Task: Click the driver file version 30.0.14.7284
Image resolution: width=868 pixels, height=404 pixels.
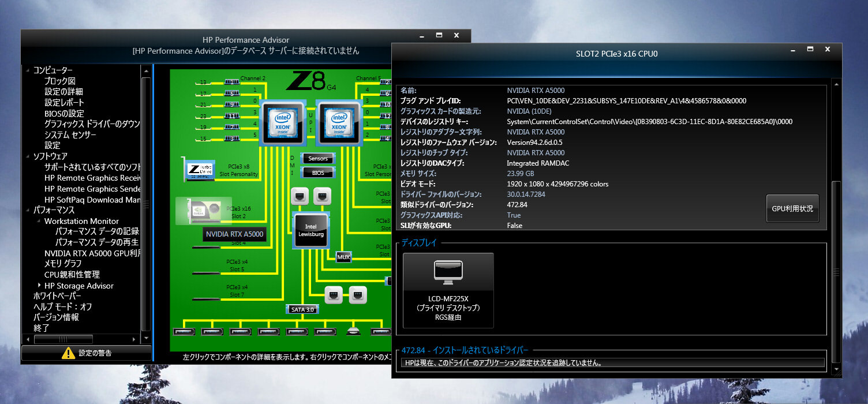Action: click(x=526, y=194)
